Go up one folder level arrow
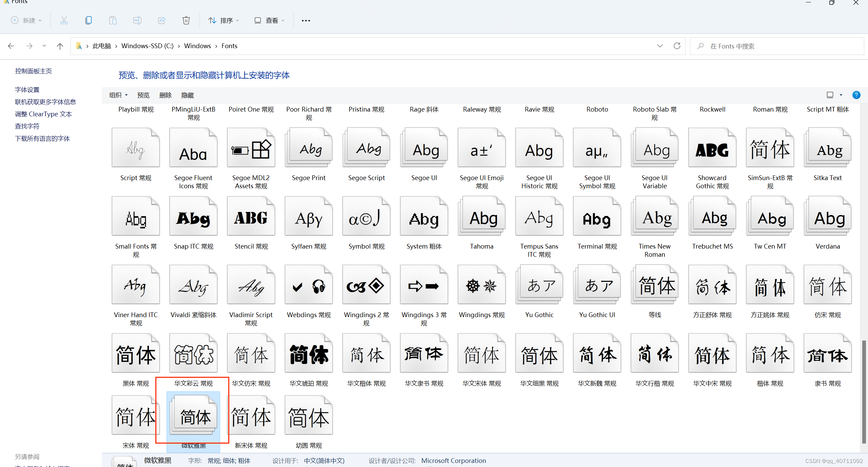The image size is (868, 467). pos(60,46)
